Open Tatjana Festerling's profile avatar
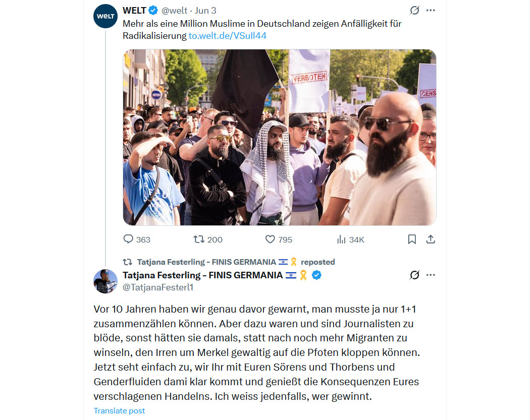Image resolution: width=530 pixels, height=420 pixels. pyautogui.click(x=105, y=281)
